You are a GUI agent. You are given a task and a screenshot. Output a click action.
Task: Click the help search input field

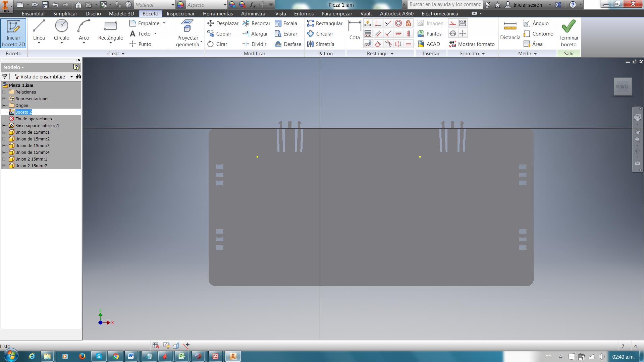445,5
